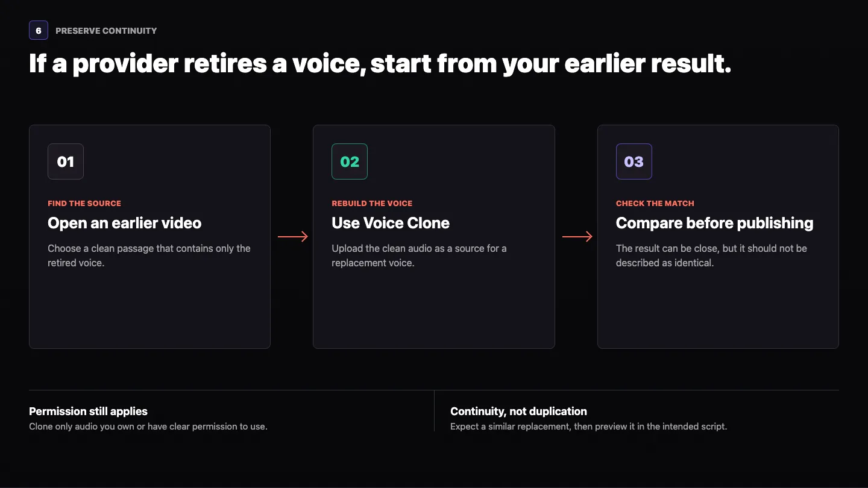This screenshot has width=868, height=488.
Task: Click the CHECK THE MATCH label
Action: (x=655, y=204)
